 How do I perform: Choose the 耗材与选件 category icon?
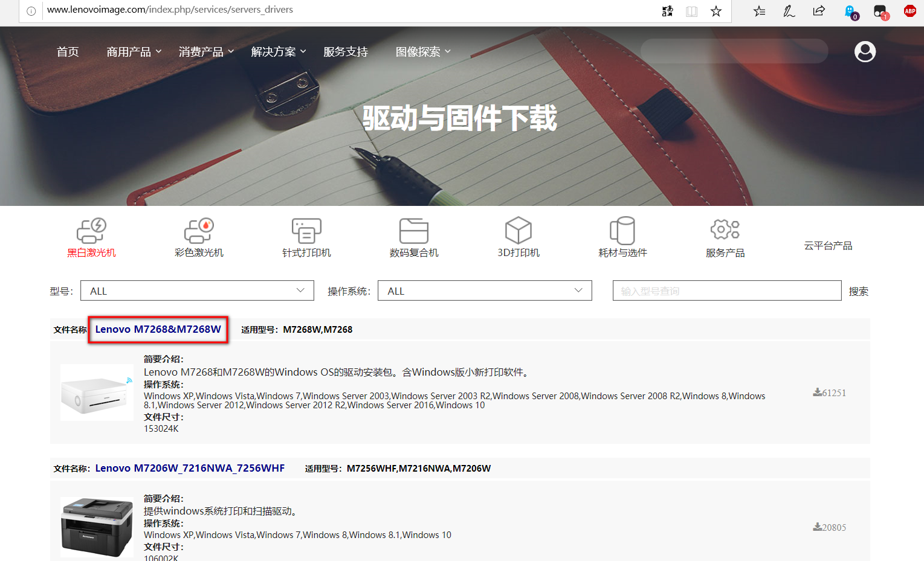pos(622,231)
